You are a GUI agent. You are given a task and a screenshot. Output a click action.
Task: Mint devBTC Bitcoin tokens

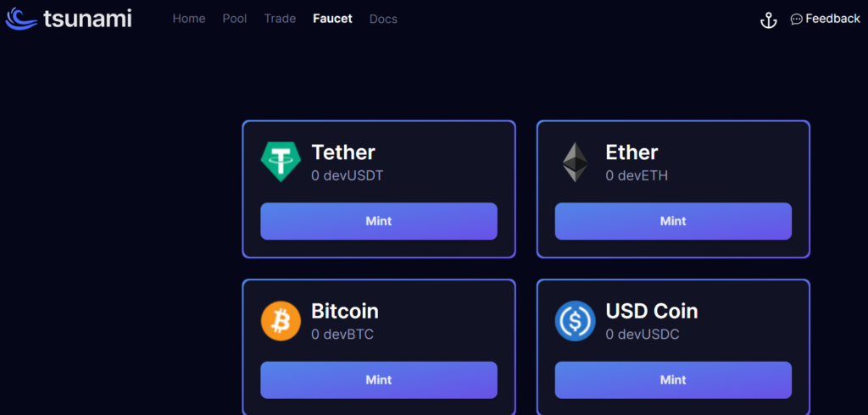coord(378,379)
